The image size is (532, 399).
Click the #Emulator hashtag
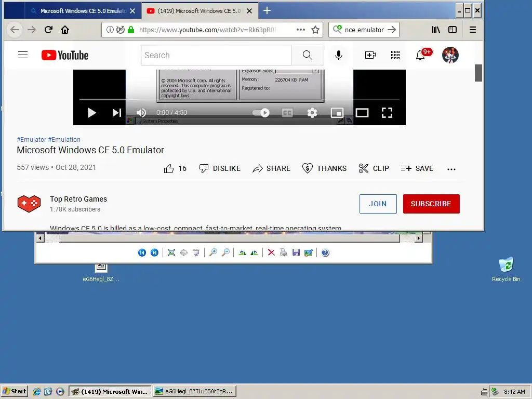pos(32,139)
